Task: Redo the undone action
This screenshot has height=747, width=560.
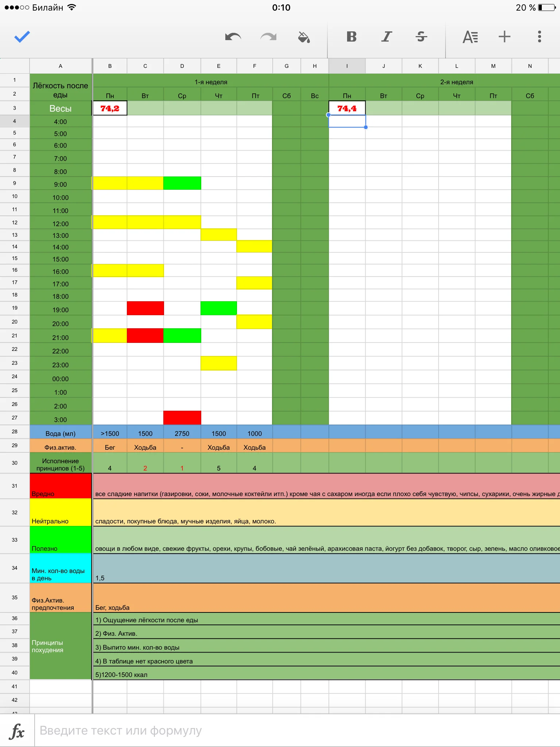Action: click(268, 37)
